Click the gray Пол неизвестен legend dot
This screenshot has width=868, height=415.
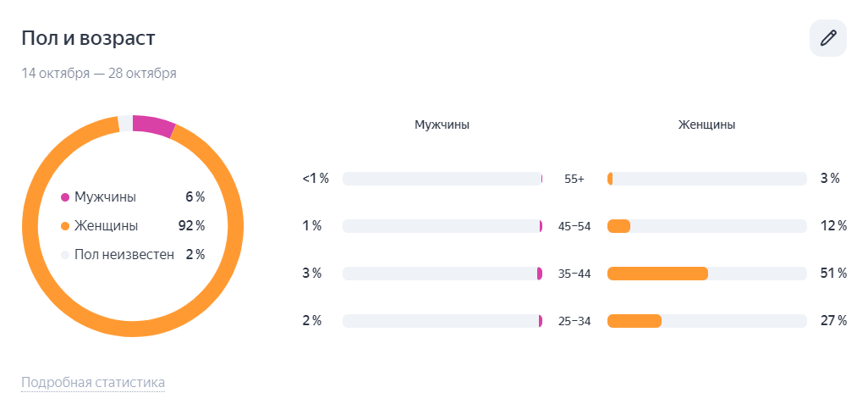click(65, 254)
